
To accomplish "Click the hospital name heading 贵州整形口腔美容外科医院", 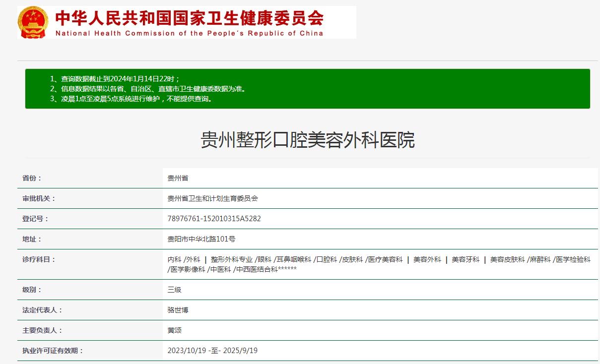I will (307, 140).
